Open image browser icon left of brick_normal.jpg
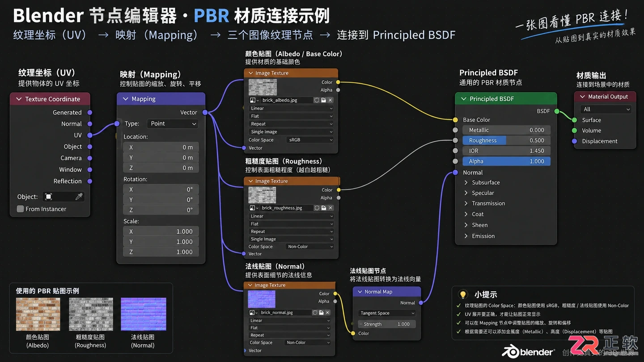The image size is (644, 362). (x=253, y=312)
